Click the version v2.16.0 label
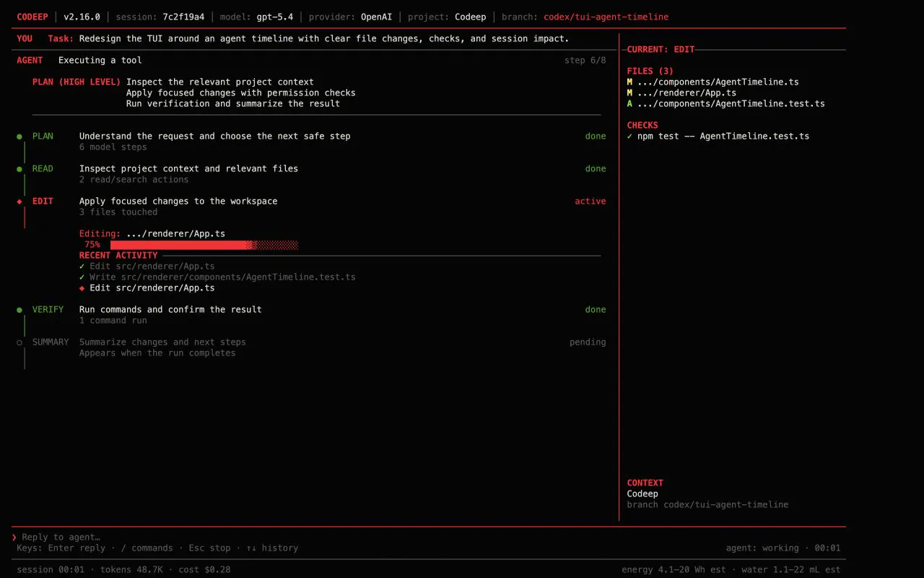Screen dimensions: 924x578 (x=82, y=17)
